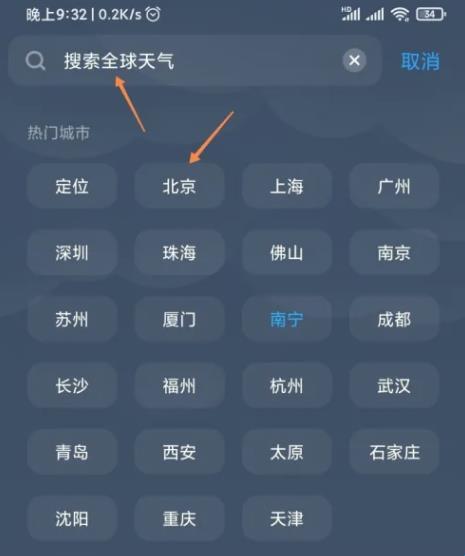Tap the search magnifier icon
The width and height of the screenshot is (465, 556).
pos(35,61)
